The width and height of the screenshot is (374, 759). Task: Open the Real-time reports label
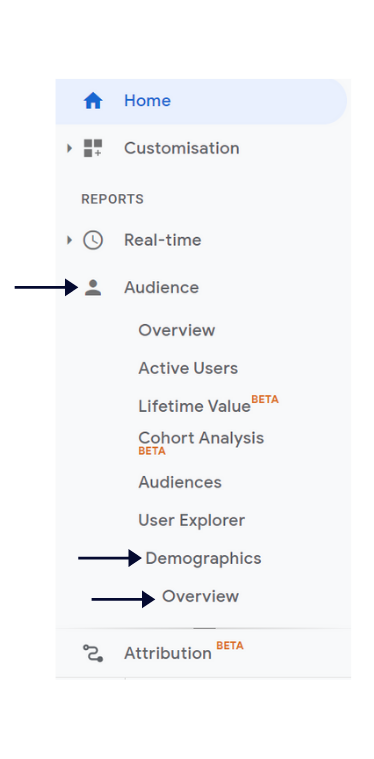[x=163, y=240]
